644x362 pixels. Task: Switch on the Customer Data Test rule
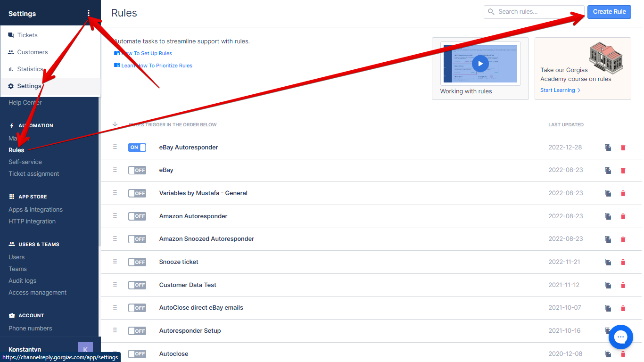tap(137, 285)
